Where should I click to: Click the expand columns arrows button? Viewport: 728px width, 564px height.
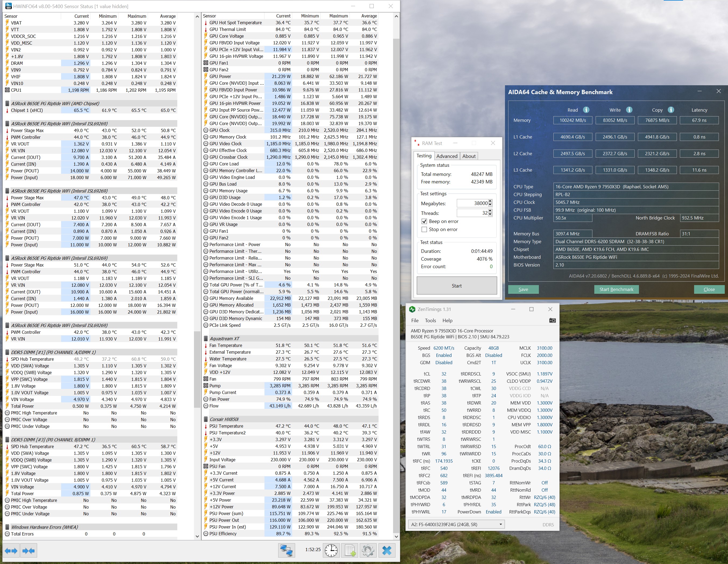[x=11, y=551]
